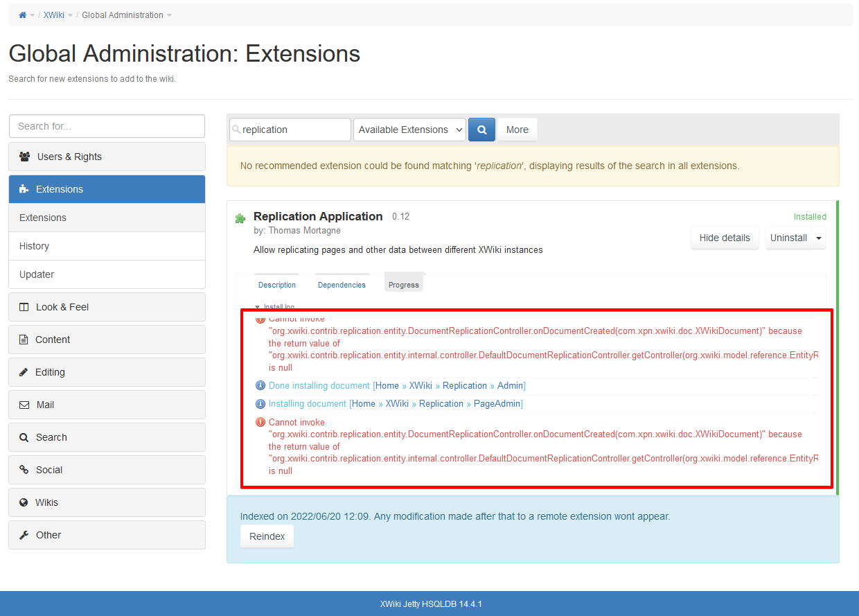
Task: Open Home link in 'Installing document' row
Action: [364, 403]
